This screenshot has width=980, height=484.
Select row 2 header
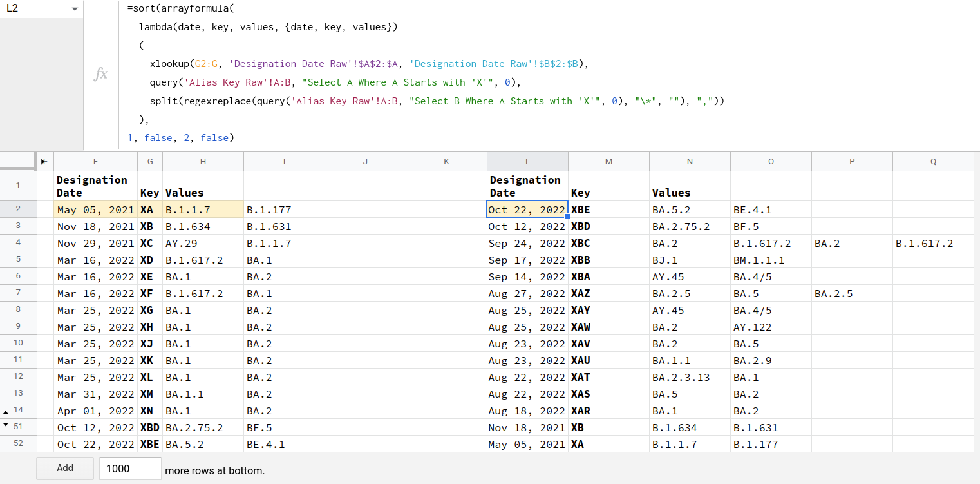[x=18, y=209]
